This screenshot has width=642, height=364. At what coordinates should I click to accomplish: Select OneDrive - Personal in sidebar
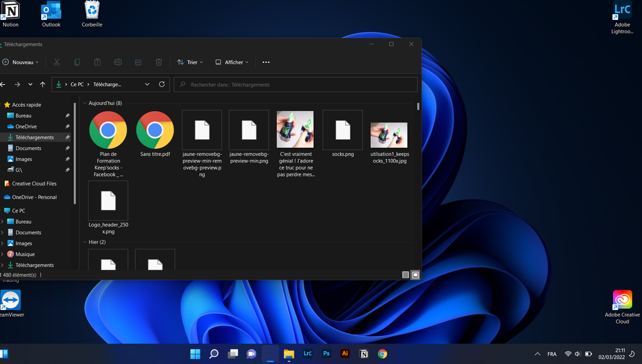(x=34, y=197)
